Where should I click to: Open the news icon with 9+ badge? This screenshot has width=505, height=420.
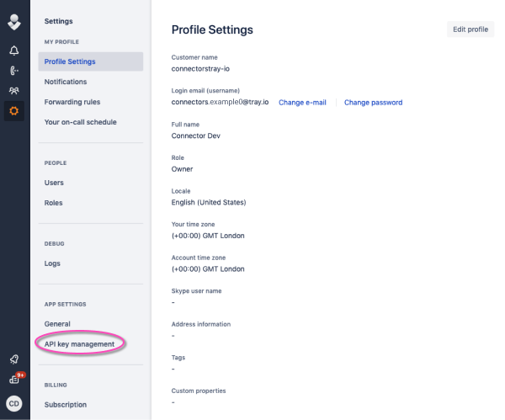[14, 380]
